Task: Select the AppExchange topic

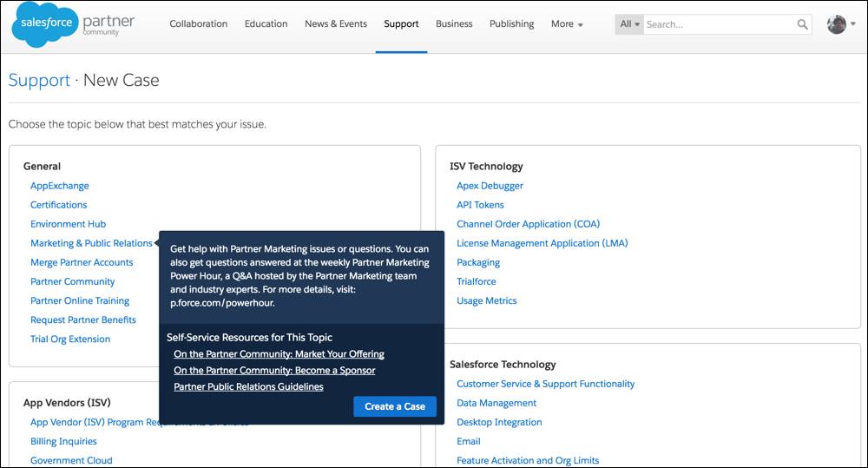Action: pyautogui.click(x=60, y=186)
